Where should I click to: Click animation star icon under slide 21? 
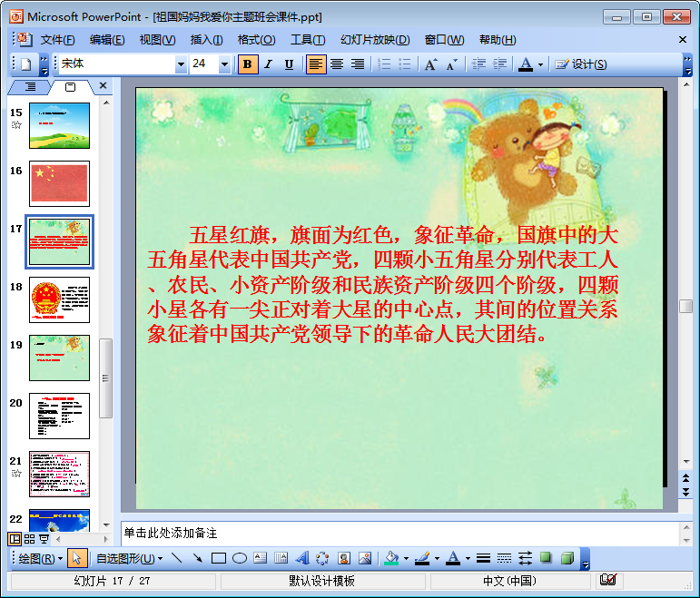16,473
